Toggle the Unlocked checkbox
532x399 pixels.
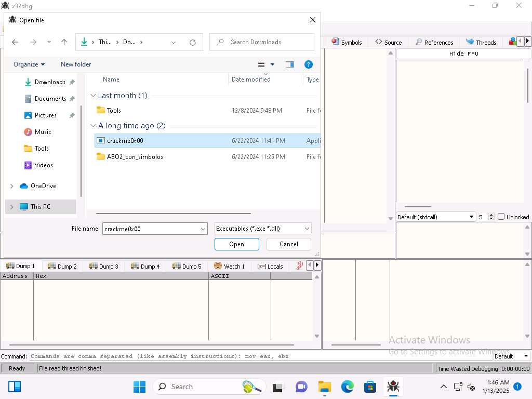(x=501, y=217)
